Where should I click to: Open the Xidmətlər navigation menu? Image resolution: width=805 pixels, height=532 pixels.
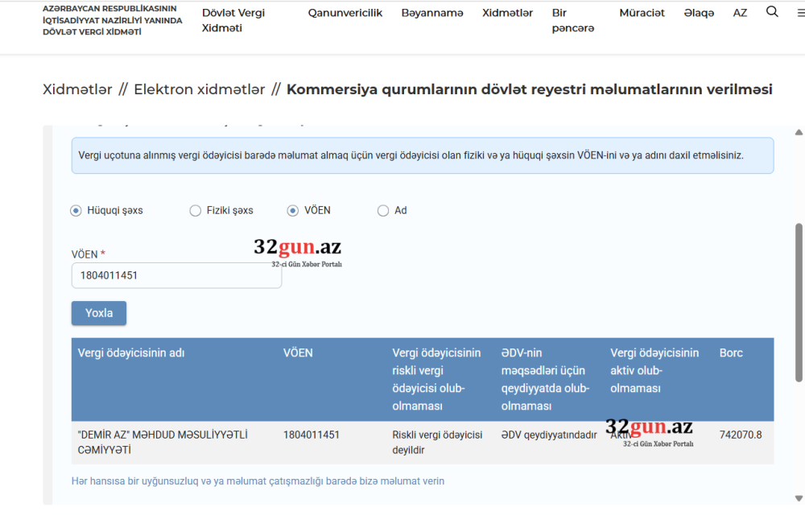click(507, 13)
